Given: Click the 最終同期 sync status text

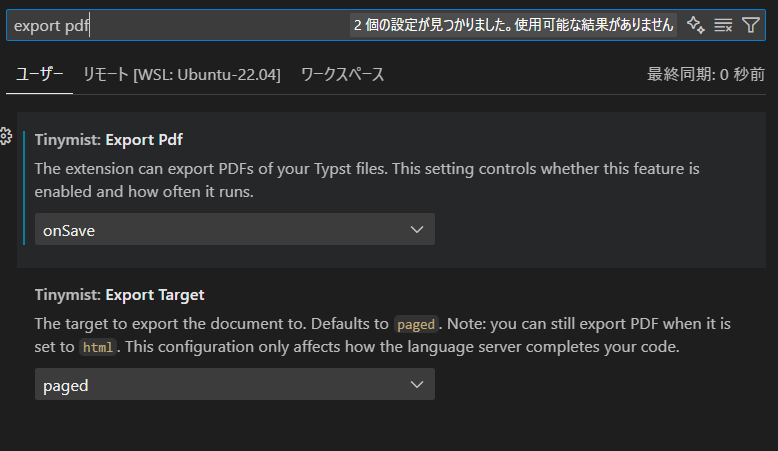Looking at the screenshot, I should click(706, 75).
